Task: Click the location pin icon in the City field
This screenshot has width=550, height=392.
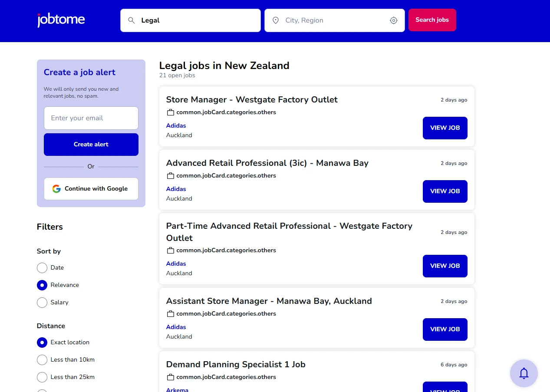Action: pyautogui.click(x=275, y=20)
